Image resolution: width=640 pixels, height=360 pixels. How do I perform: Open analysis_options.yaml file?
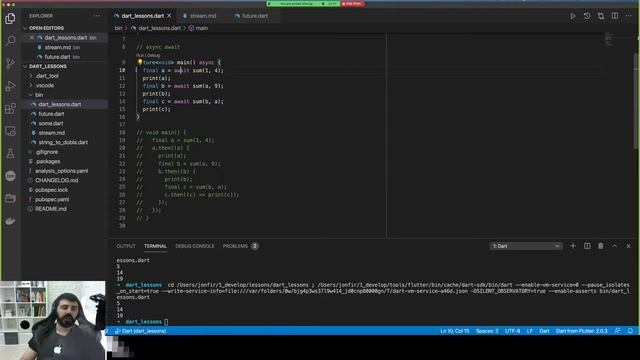(61, 171)
